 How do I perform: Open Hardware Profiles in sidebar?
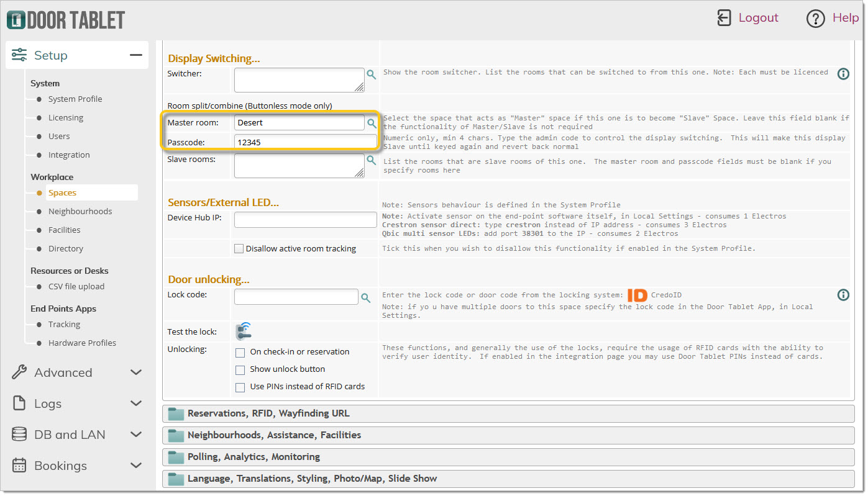(x=82, y=343)
